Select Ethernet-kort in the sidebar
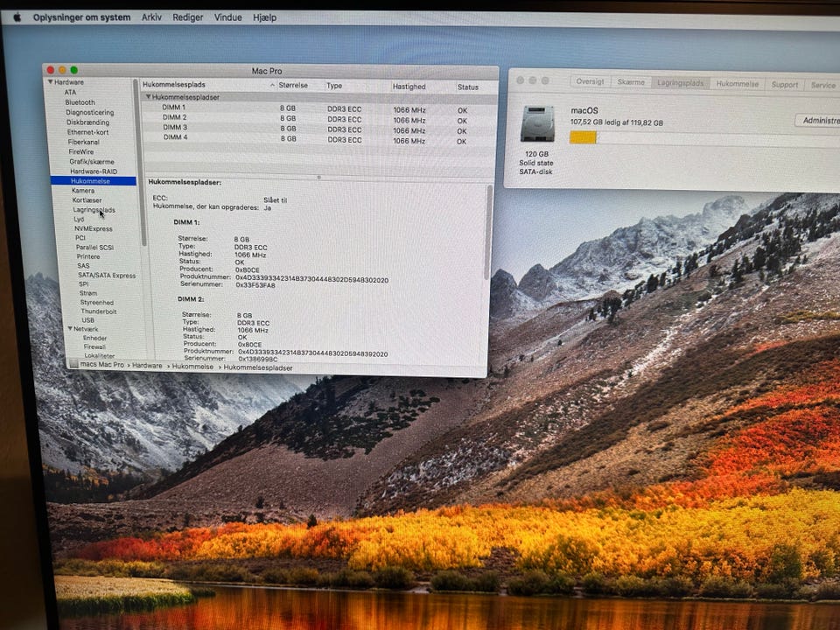 [87, 132]
